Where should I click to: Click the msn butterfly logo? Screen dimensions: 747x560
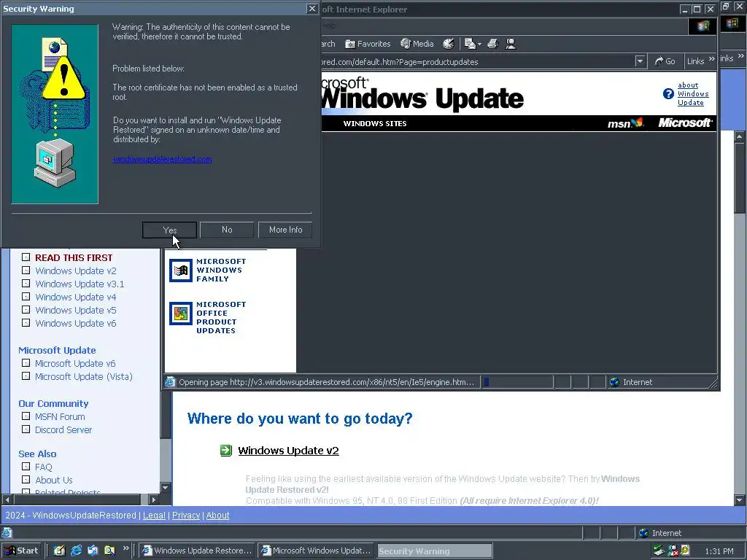625,122
